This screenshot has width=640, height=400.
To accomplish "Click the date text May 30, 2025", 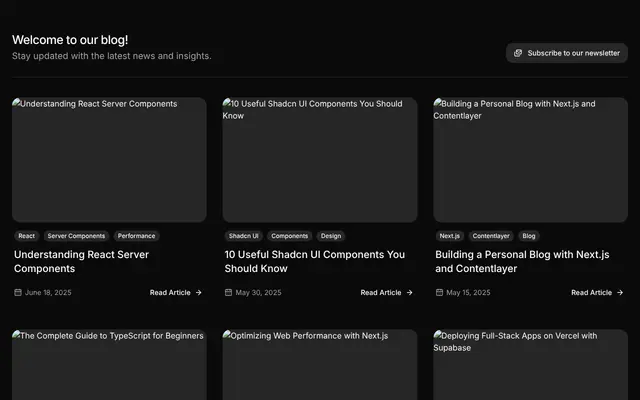I will [x=258, y=293].
